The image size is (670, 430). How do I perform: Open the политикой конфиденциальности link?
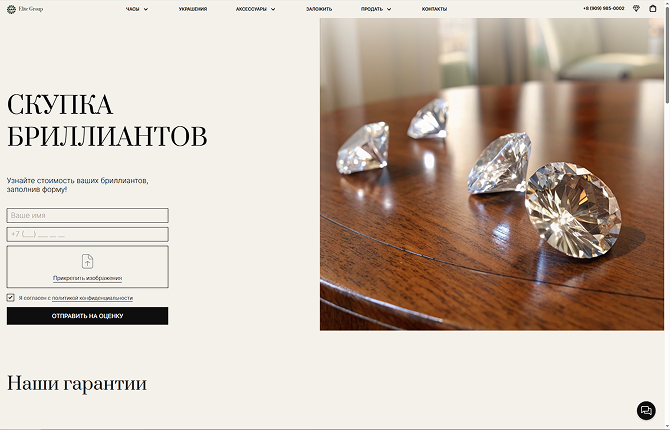point(92,298)
